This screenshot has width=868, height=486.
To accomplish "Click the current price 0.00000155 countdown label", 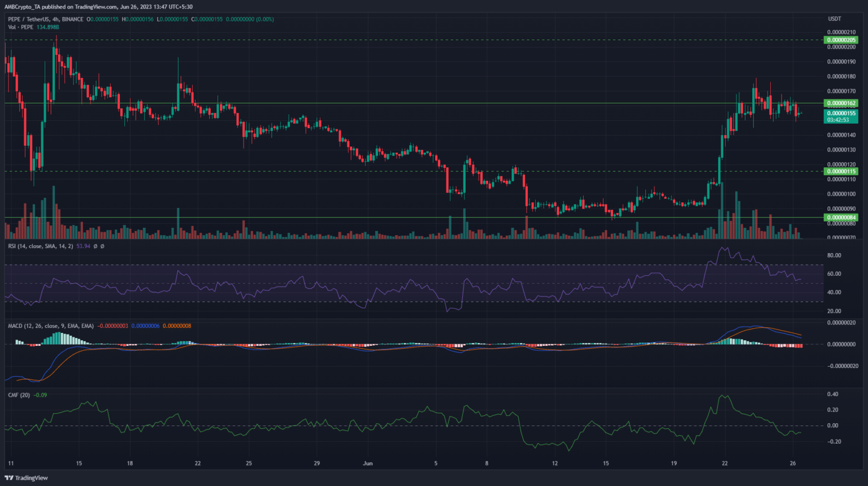I will tap(841, 116).
